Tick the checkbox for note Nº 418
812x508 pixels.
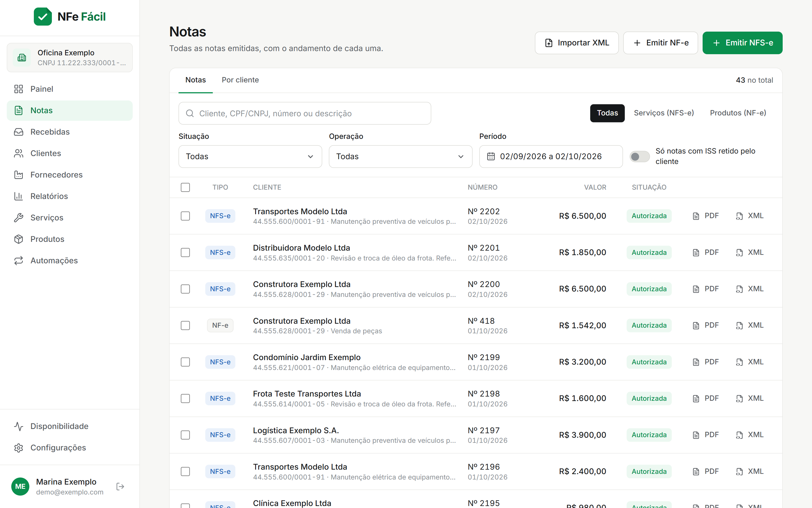(185, 326)
